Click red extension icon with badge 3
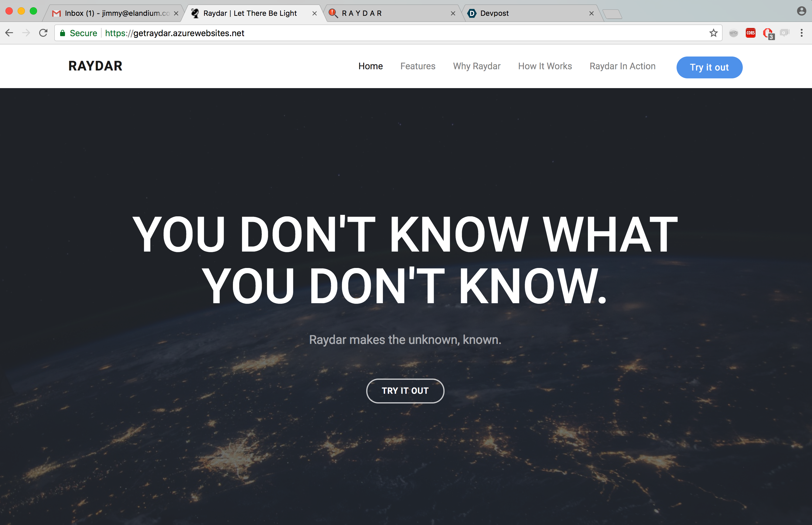The image size is (812, 525). [768, 33]
